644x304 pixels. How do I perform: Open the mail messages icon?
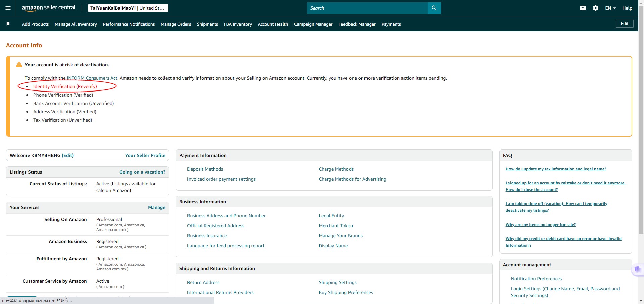click(583, 8)
